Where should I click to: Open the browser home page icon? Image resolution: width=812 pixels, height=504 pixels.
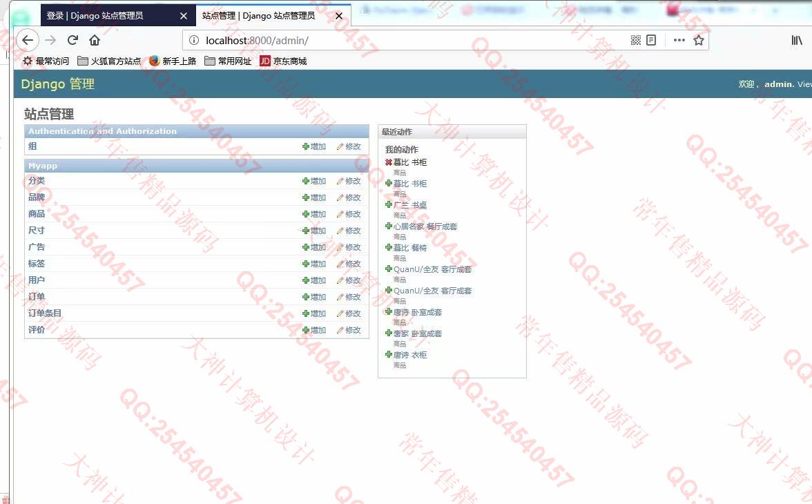pos(94,41)
